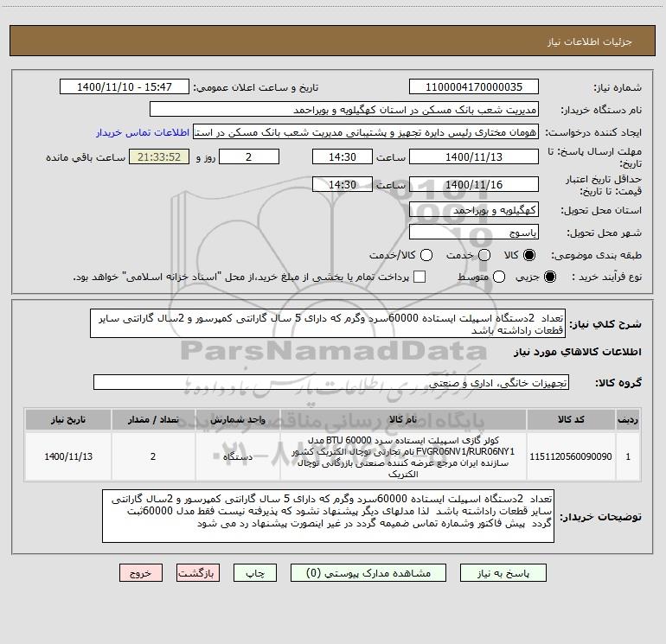Screen dimensions: 666x644
Task: Click the واحد شمارش column header
Action: [x=238, y=419]
